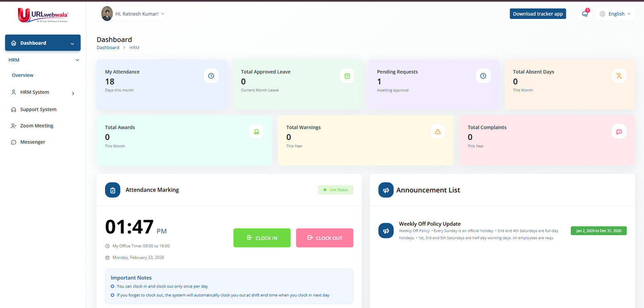Collapse the HRM section chevron

point(77,60)
